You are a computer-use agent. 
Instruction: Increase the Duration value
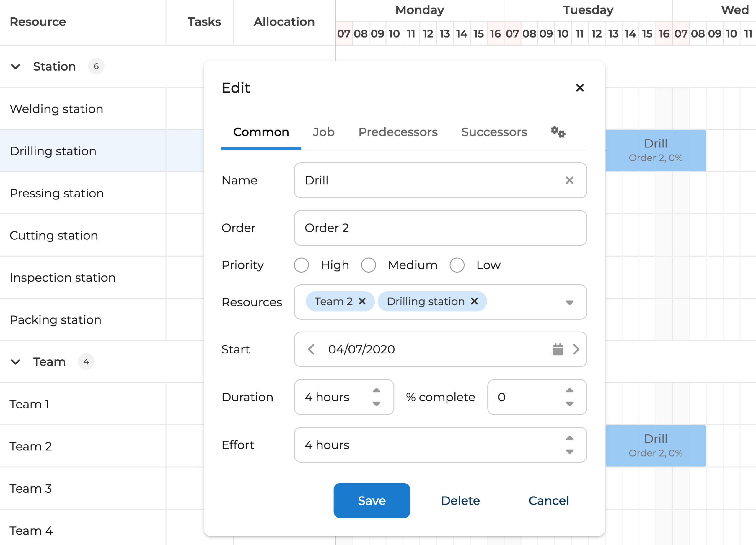pyautogui.click(x=376, y=390)
